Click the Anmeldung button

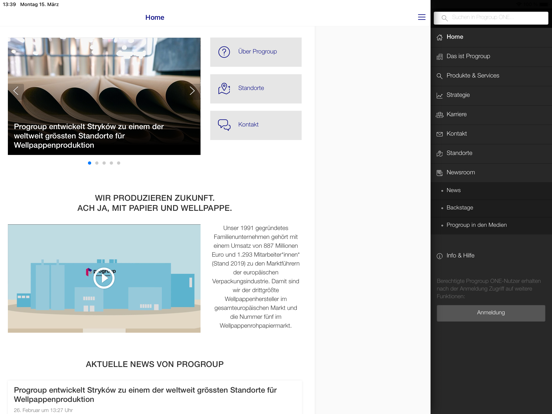tap(491, 313)
